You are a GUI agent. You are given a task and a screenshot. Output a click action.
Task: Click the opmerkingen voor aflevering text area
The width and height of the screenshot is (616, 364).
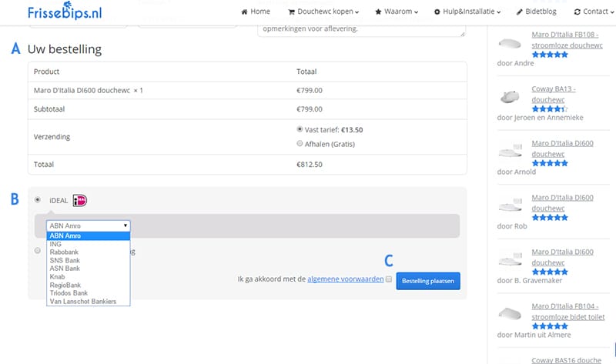(361, 30)
